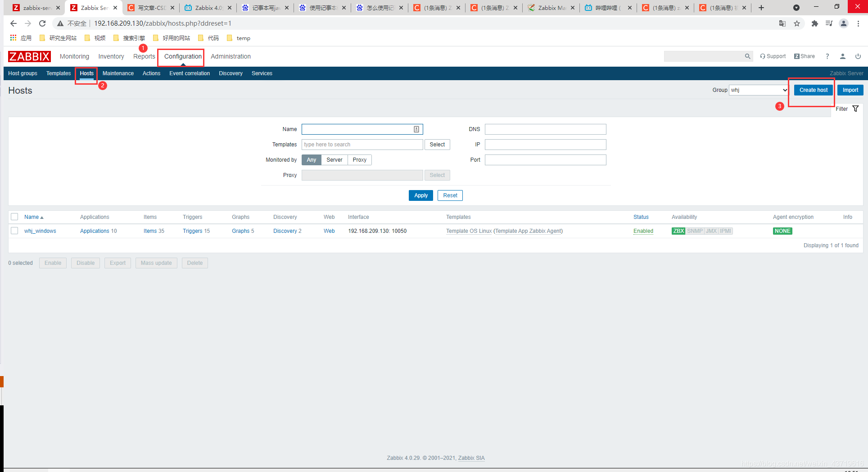Switch to the zabbix-server browser tab
The image size is (868, 472).
coord(36,8)
